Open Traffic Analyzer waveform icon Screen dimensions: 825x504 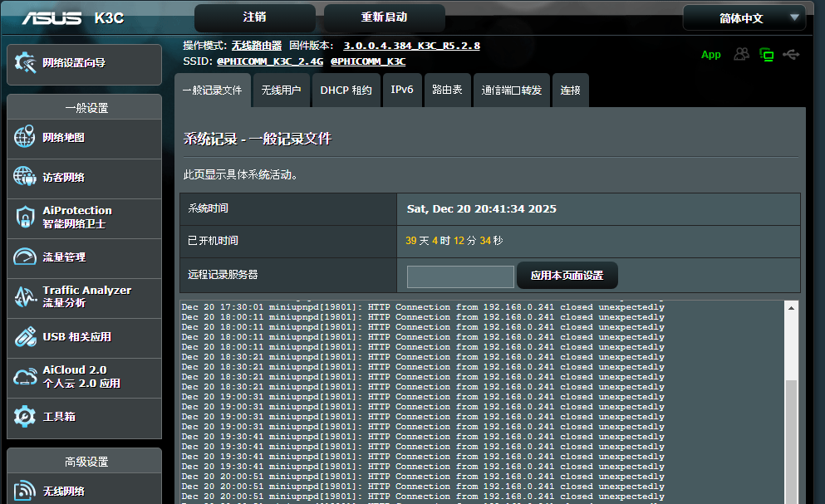coord(25,297)
